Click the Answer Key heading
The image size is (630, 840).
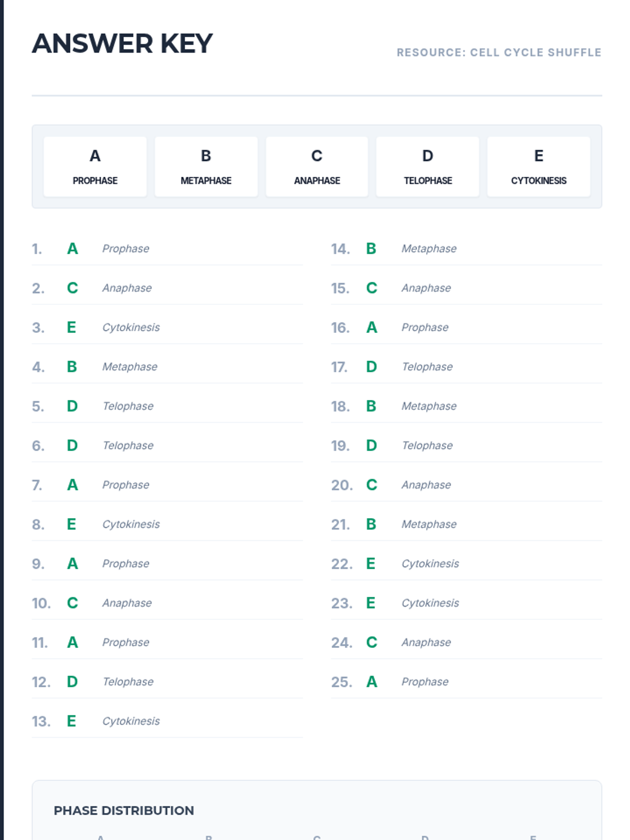click(x=122, y=44)
